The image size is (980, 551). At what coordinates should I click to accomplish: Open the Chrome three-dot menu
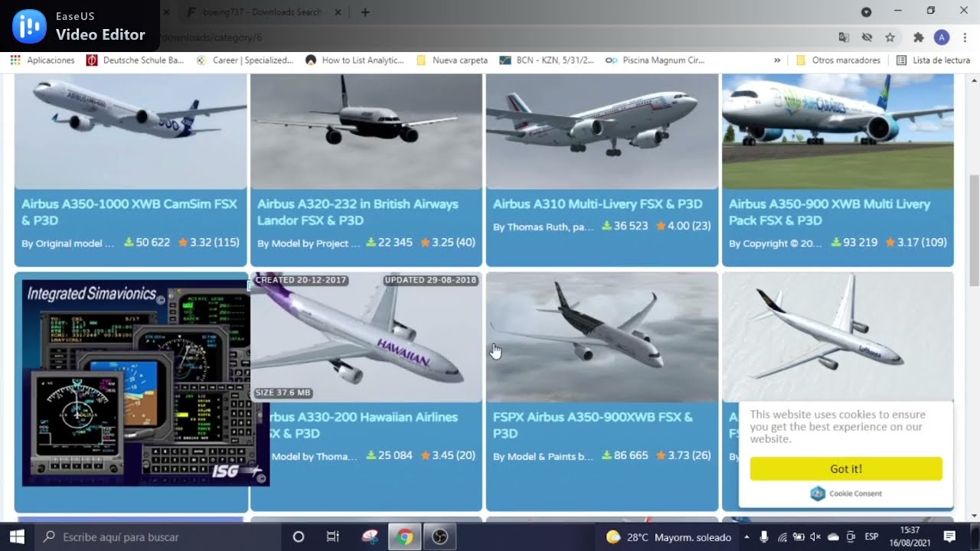point(965,37)
